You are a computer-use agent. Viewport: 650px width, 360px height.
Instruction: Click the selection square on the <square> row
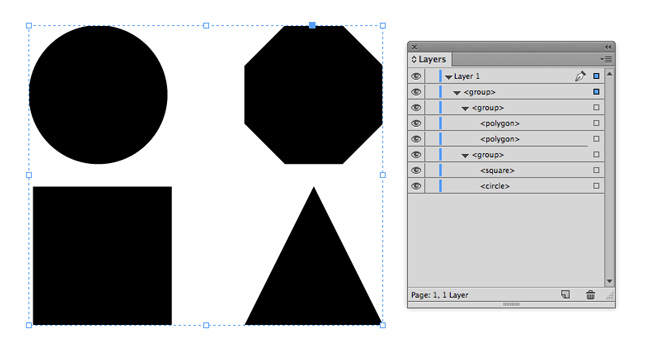pos(596,170)
